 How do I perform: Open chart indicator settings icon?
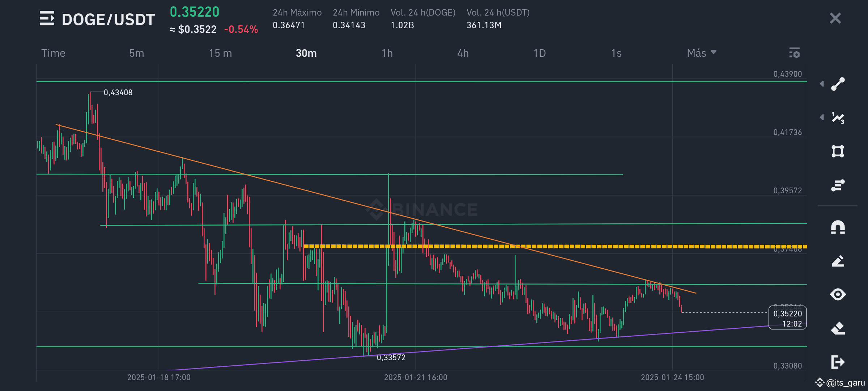tap(795, 53)
